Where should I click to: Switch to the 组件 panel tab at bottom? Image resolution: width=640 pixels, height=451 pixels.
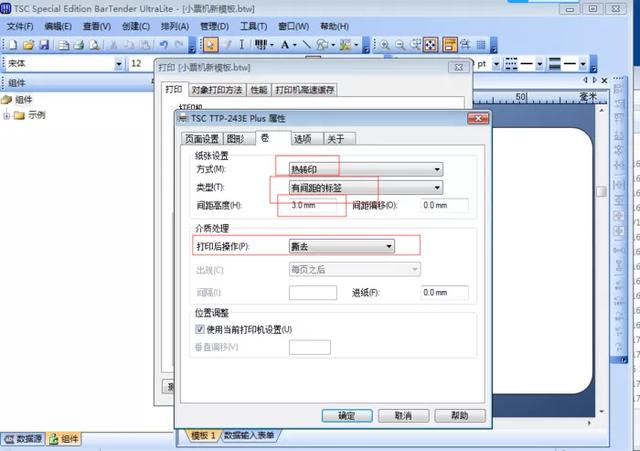pos(64,439)
